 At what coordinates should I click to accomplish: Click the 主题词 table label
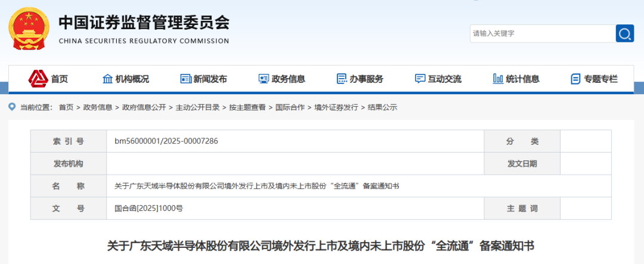click(x=522, y=209)
